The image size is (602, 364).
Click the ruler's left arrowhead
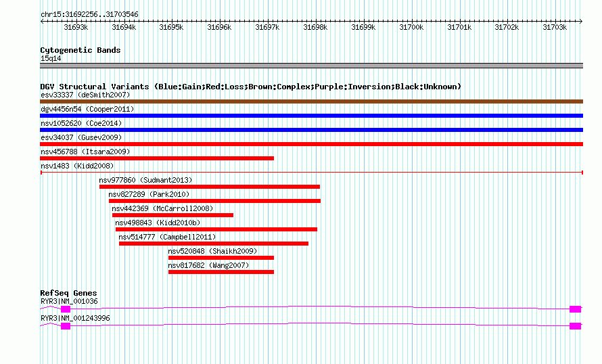tap(42, 22)
